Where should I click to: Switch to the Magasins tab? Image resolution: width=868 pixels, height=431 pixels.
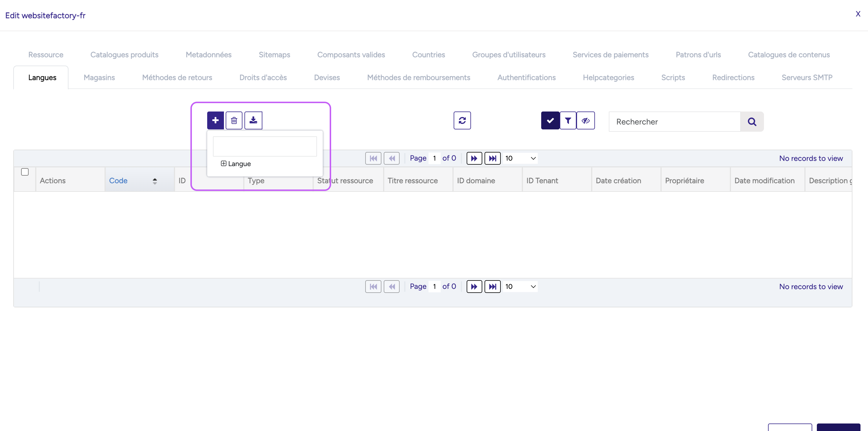[x=99, y=77]
